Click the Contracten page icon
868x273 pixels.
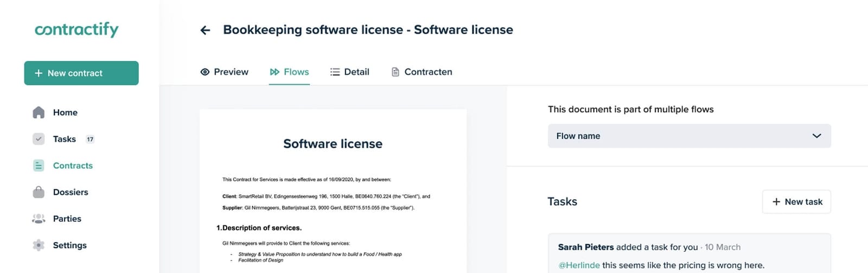395,72
